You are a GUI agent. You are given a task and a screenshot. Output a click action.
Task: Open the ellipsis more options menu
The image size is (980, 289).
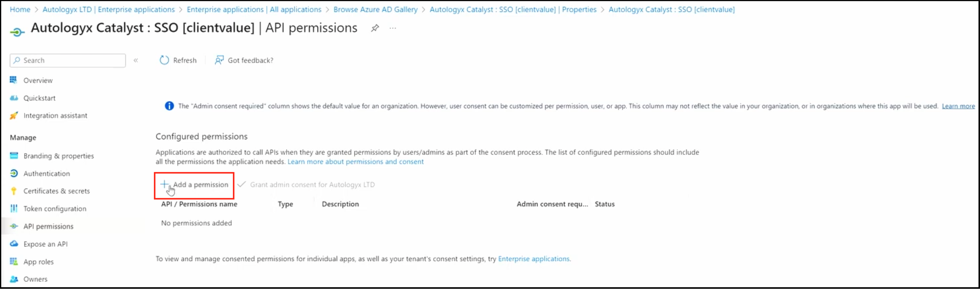[x=393, y=28]
